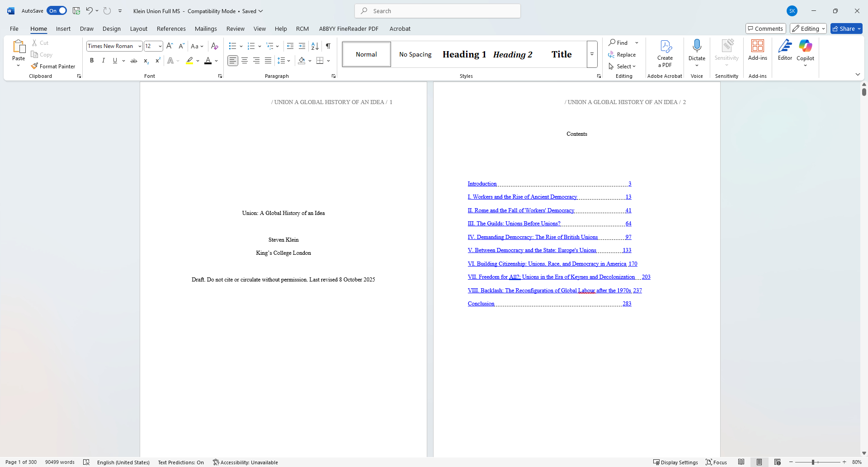Viewport: 868px width, 467px height.
Task: Switch to the Layout tab
Action: [x=138, y=29]
